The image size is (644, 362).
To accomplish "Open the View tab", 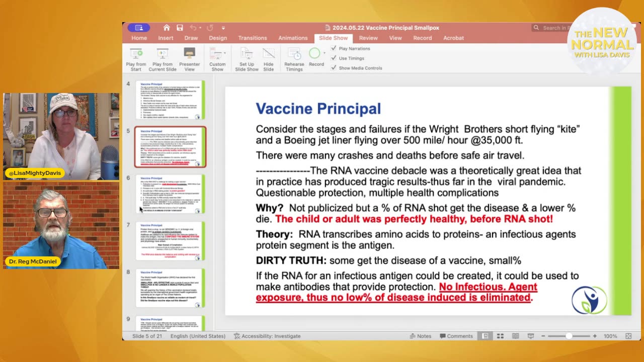I will [395, 38].
